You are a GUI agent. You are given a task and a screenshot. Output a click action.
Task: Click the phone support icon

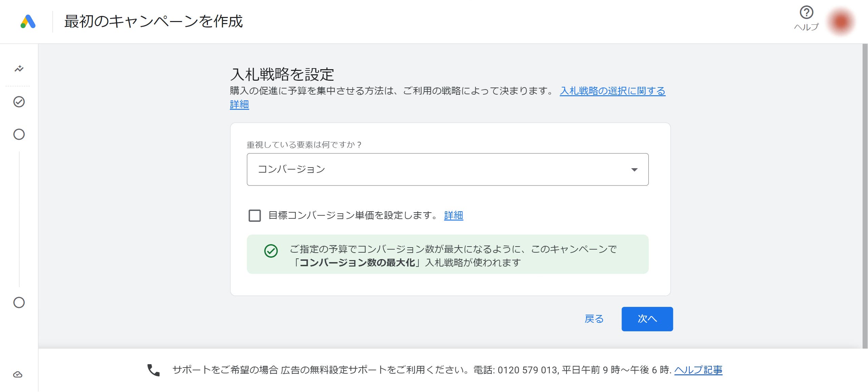[153, 370]
